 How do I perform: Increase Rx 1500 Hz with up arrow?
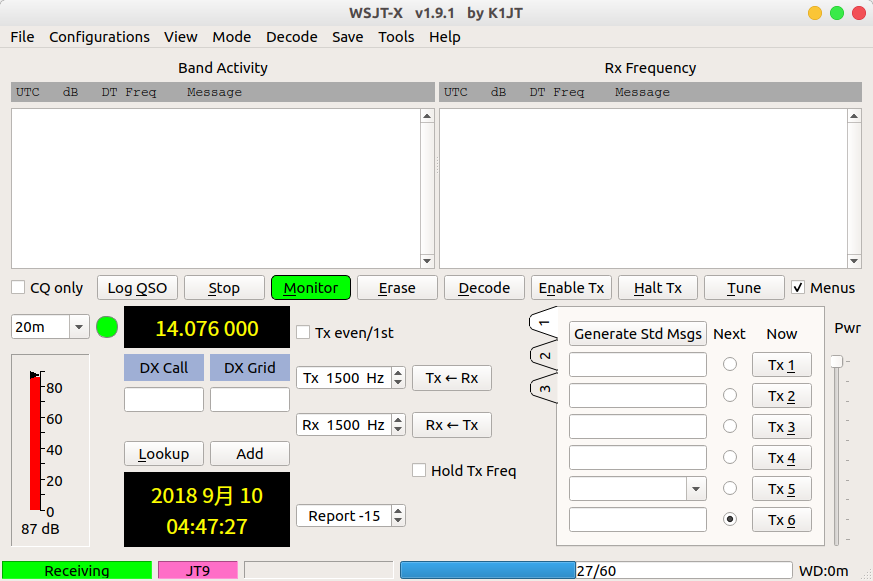tap(398, 420)
